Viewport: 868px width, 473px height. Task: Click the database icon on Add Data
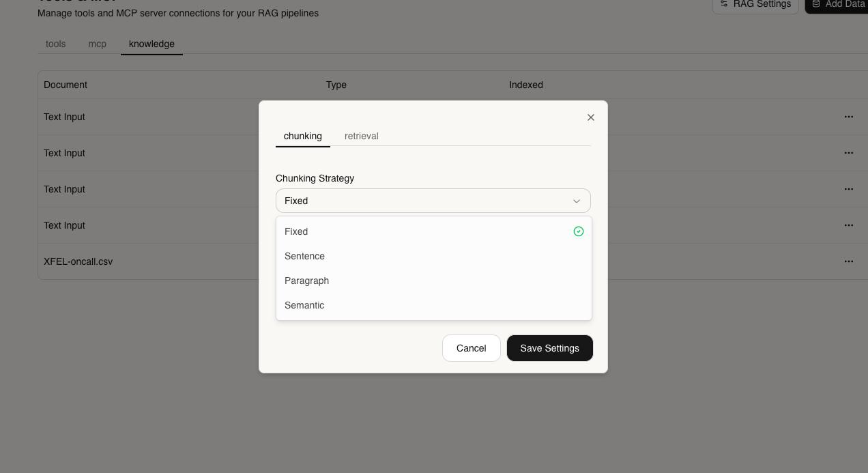[x=818, y=3]
